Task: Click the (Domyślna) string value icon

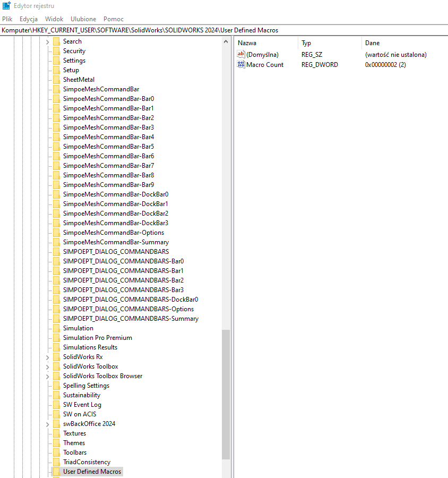Action: coord(241,55)
